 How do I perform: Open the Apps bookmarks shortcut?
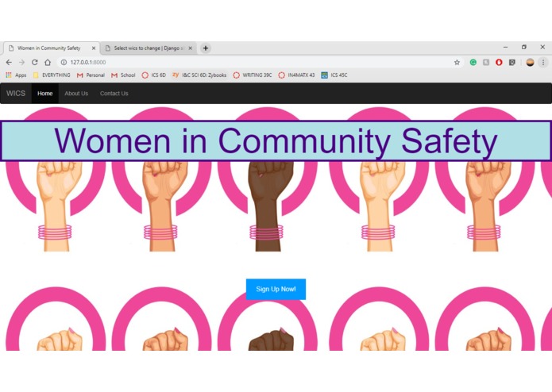click(16, 75)
